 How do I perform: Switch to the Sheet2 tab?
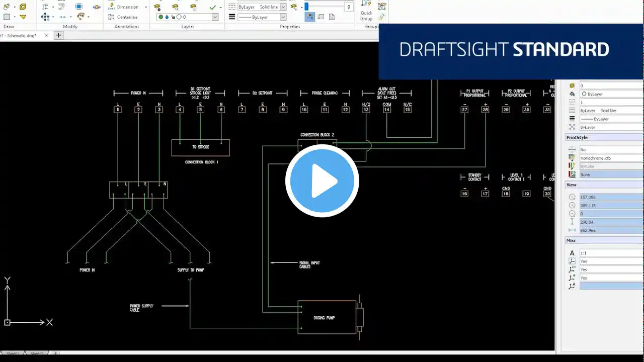[x=36, y=353]
